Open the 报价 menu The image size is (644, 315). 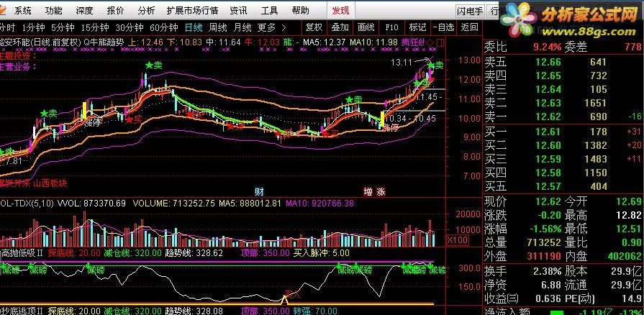pos(115,10)
